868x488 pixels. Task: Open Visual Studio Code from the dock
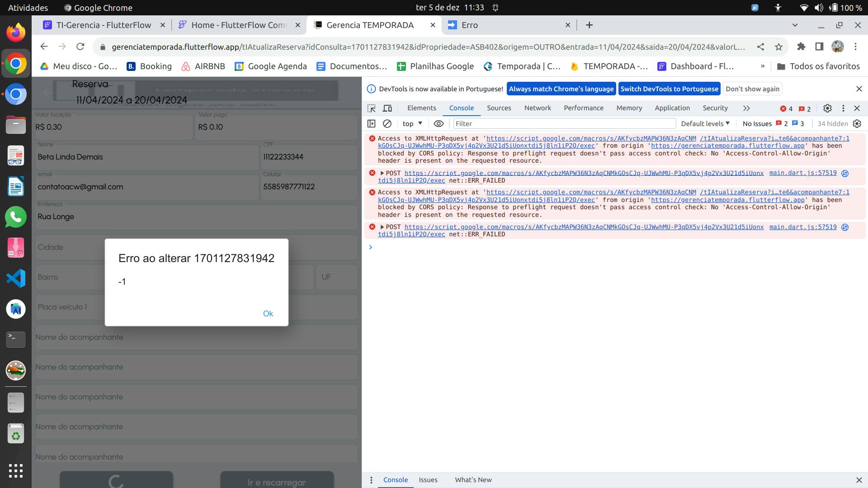coord(16,278)
